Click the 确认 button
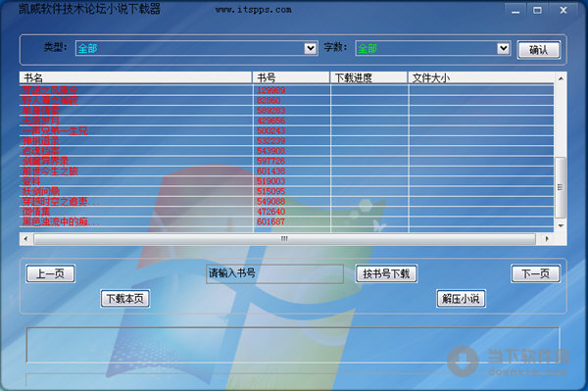The width and height of the screenshot is (588, 391). pos(538,49)
